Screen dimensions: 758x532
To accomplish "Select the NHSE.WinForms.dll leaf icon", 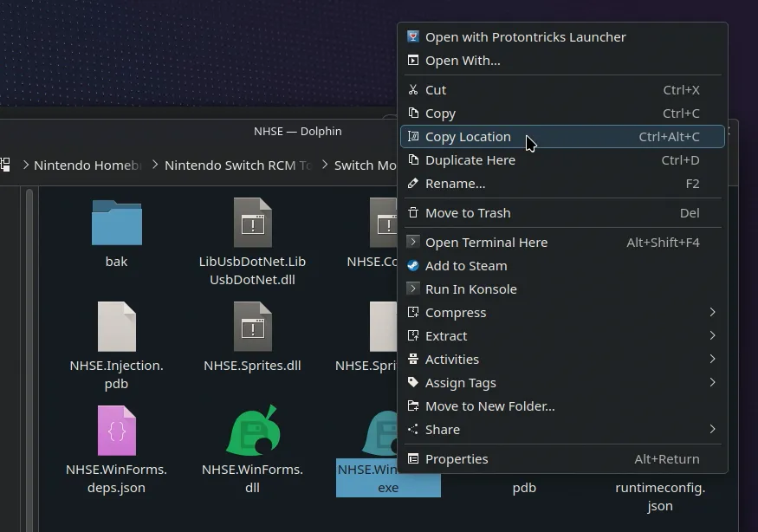I will tap(252, 431).
